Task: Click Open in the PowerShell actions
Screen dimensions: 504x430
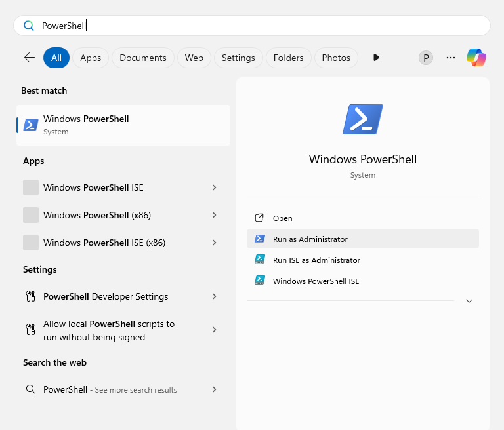Action: 283,218
